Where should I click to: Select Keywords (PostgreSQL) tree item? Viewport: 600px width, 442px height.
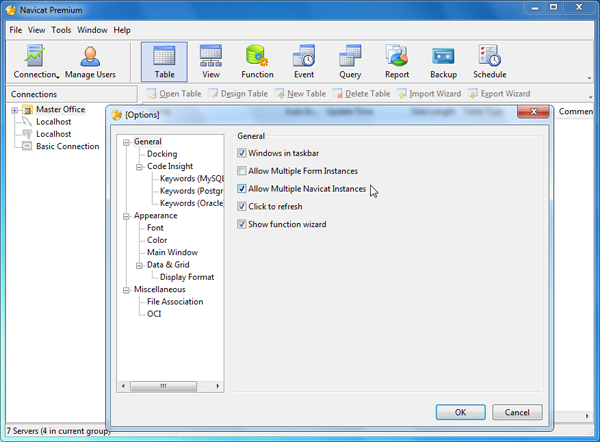coord(192,191)
